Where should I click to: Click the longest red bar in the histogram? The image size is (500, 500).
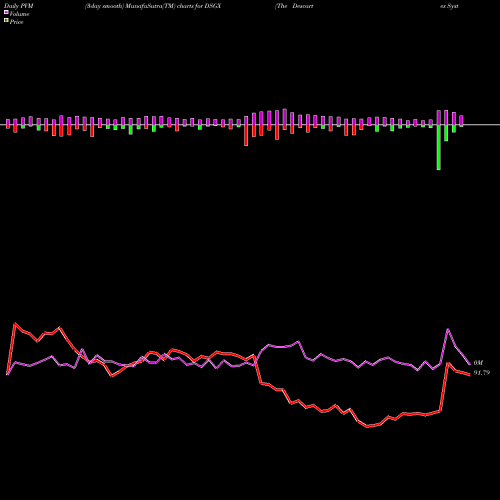coord(246,135)
